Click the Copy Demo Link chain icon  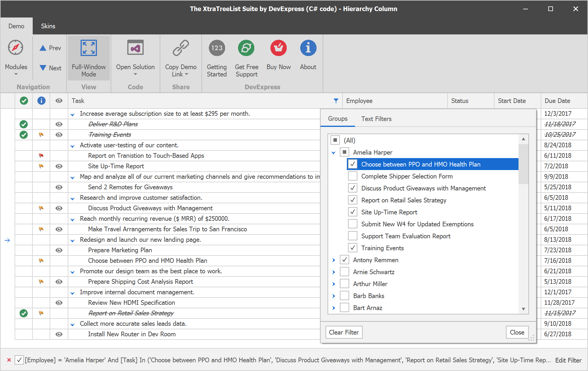point(181,48)
